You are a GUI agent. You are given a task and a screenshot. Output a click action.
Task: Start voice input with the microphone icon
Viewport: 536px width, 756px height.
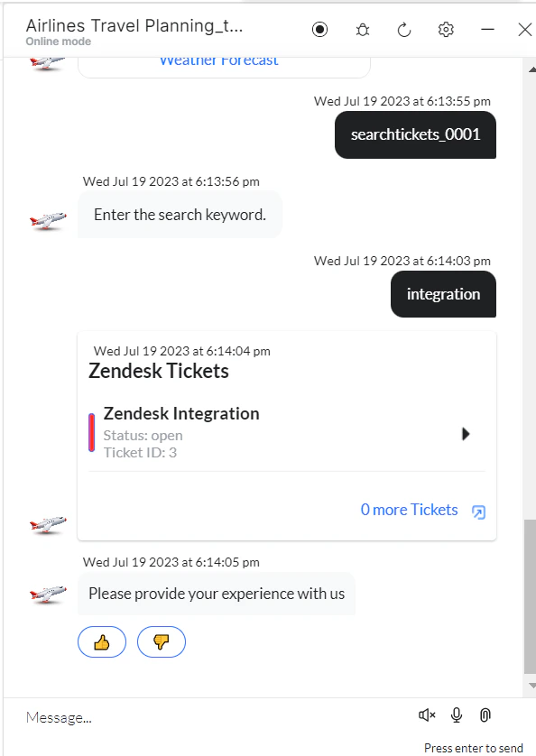456,715
